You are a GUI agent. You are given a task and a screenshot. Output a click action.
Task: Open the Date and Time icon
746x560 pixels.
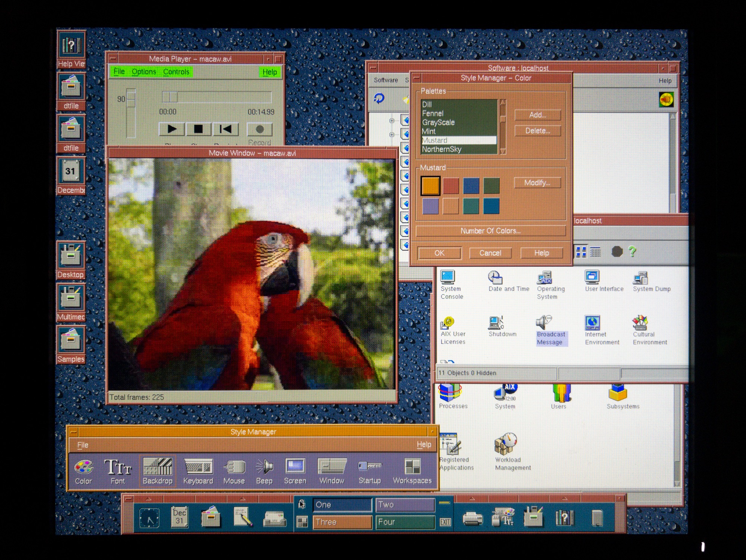pyautogui.click(x=495, y=277)
